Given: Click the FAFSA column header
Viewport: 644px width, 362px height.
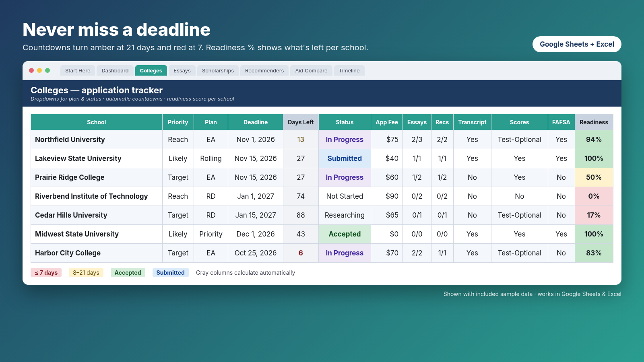Looking at the screenshot, I should (561, 122).
